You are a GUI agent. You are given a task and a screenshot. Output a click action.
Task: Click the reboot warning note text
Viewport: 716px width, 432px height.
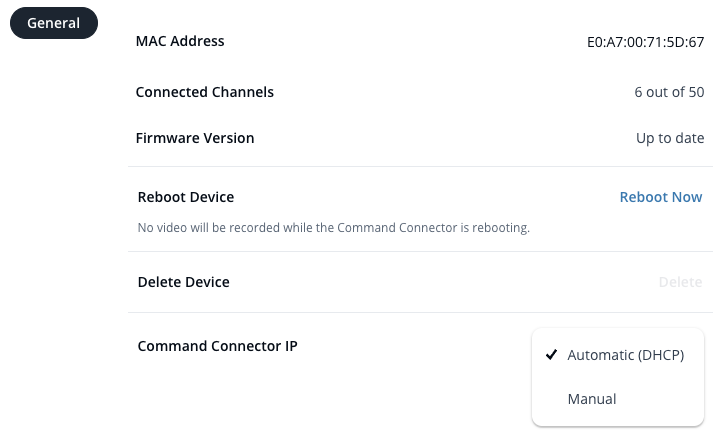[x=333, y=228]
